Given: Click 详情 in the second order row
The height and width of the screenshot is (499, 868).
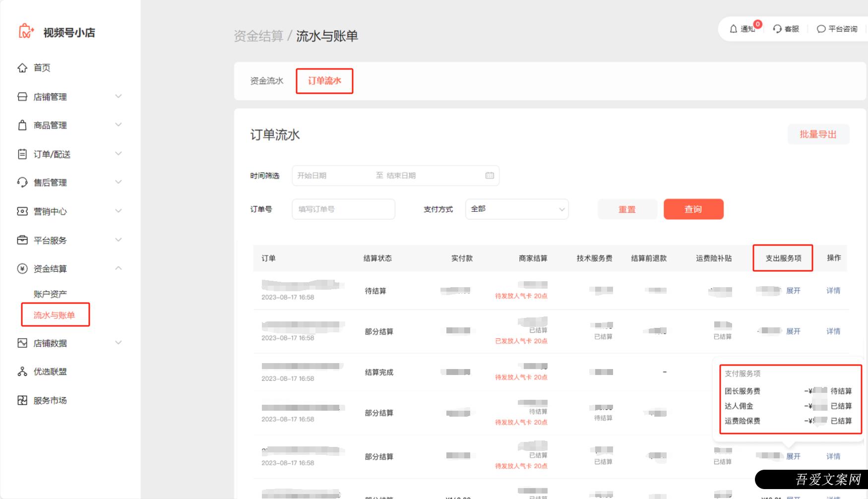Looking at the screenshot, I should (x=833, y=331).
